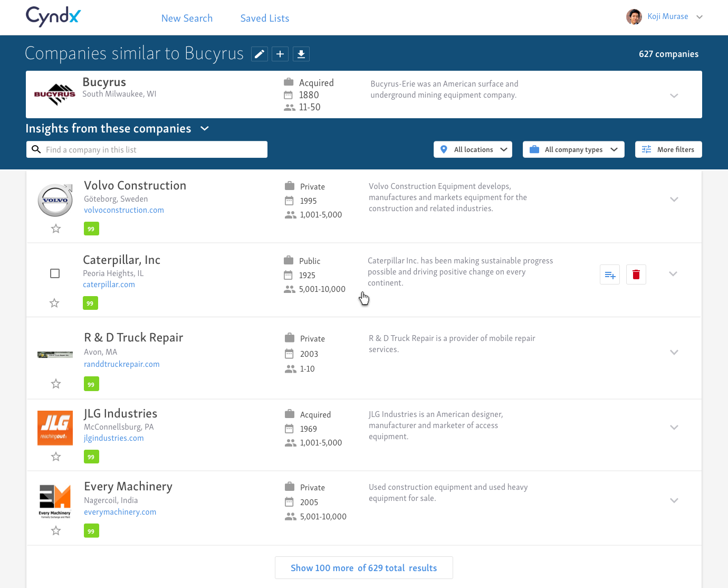Click the plus icon beside list title
The image size is (728, 588).
click(280, 54)
